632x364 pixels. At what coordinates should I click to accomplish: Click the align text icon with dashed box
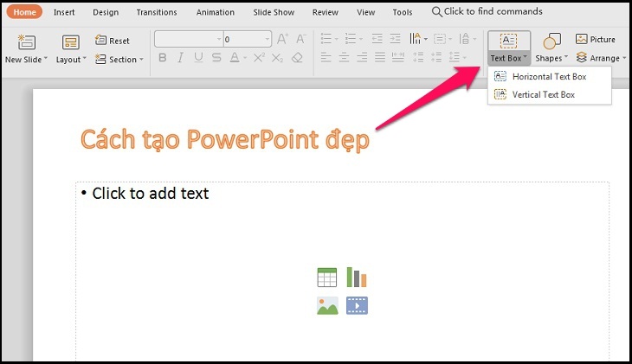coord(439,39)
